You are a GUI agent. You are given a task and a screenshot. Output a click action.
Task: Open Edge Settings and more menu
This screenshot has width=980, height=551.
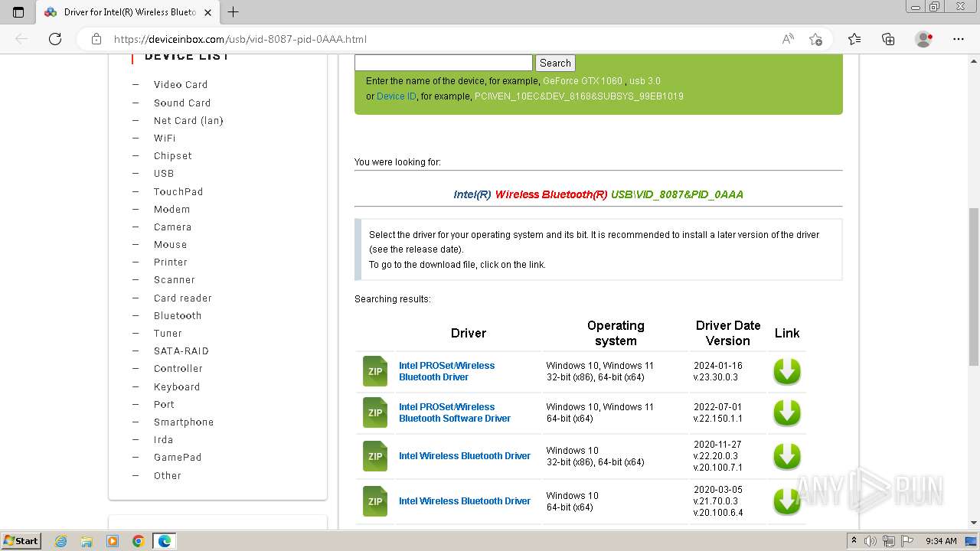click(x=959, y=39)
